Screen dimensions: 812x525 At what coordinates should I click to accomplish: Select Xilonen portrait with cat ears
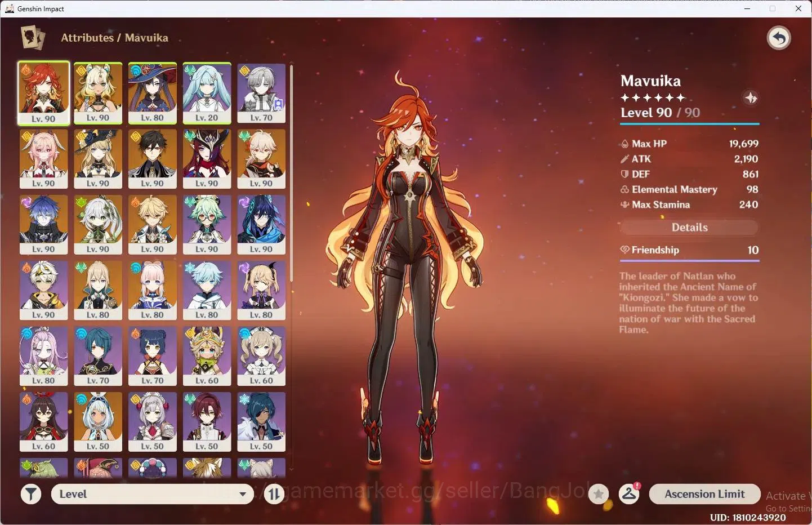[98, 93]
